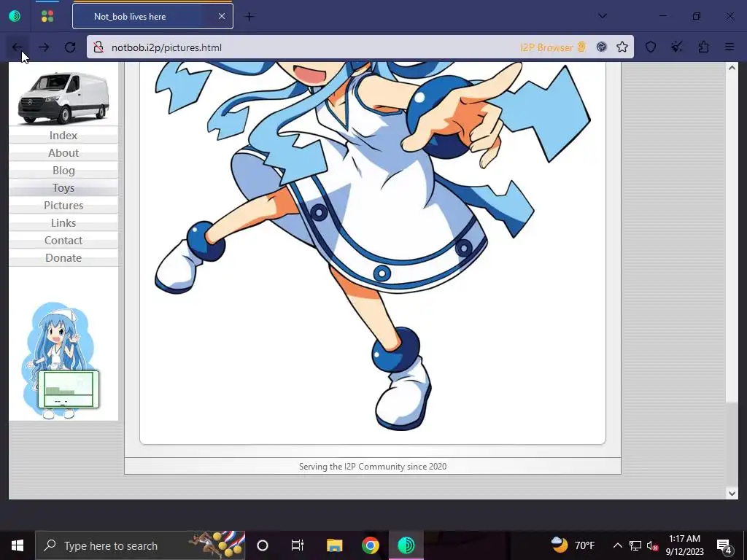Click the insecure connection padlock icon
This screenshot has width=747, height=560.
pos(98,47)
